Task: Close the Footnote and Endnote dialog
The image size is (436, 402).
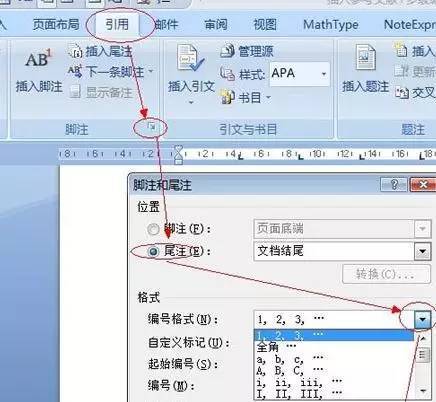Action: click(423, 184)
